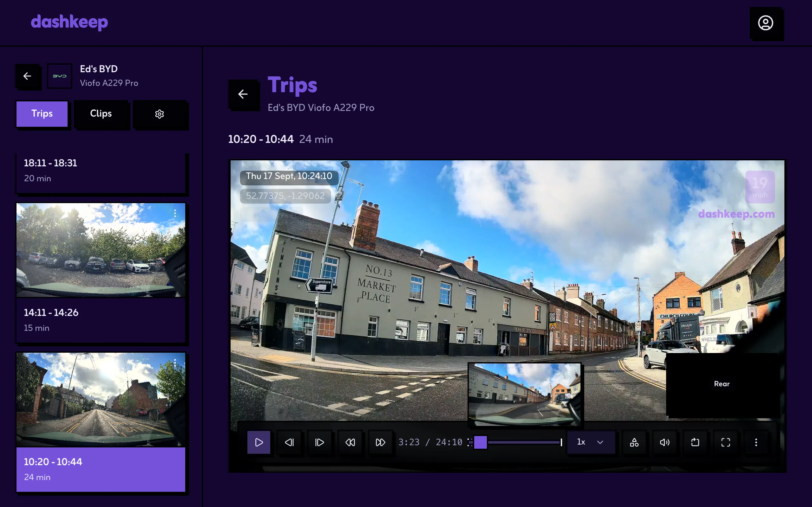Open the 18:11 - 18:31 trip

101,173
